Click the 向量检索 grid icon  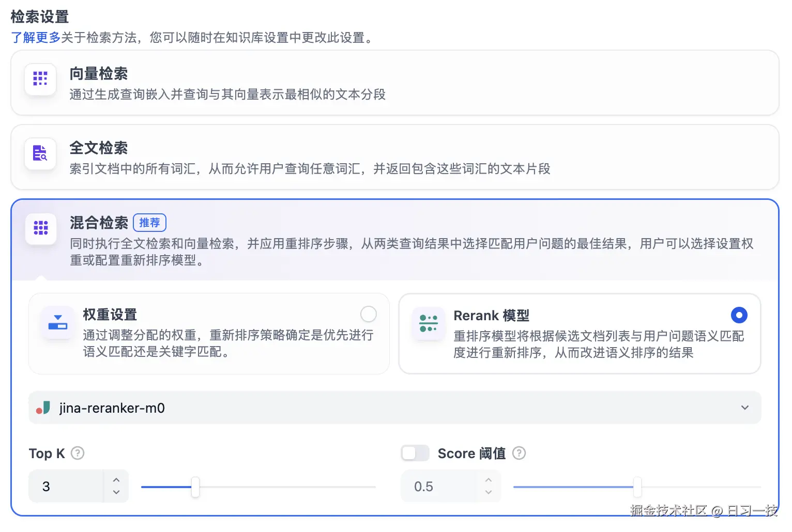40,79
